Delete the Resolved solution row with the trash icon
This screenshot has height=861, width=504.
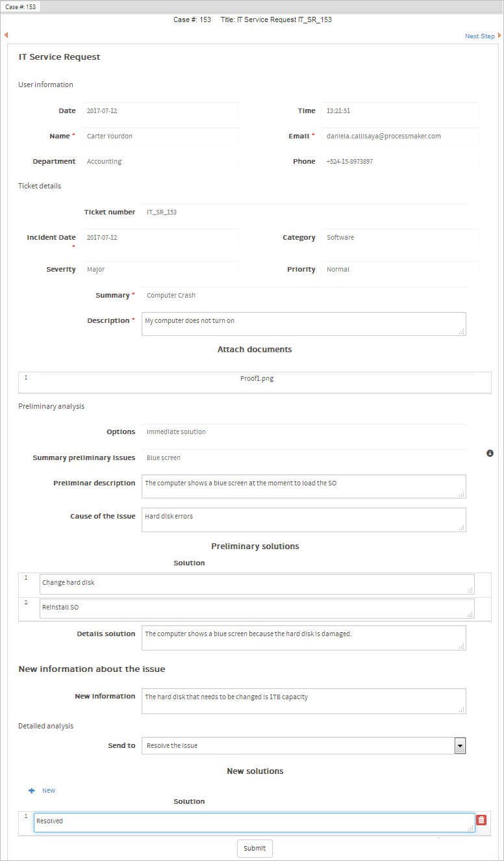(481, 821)
